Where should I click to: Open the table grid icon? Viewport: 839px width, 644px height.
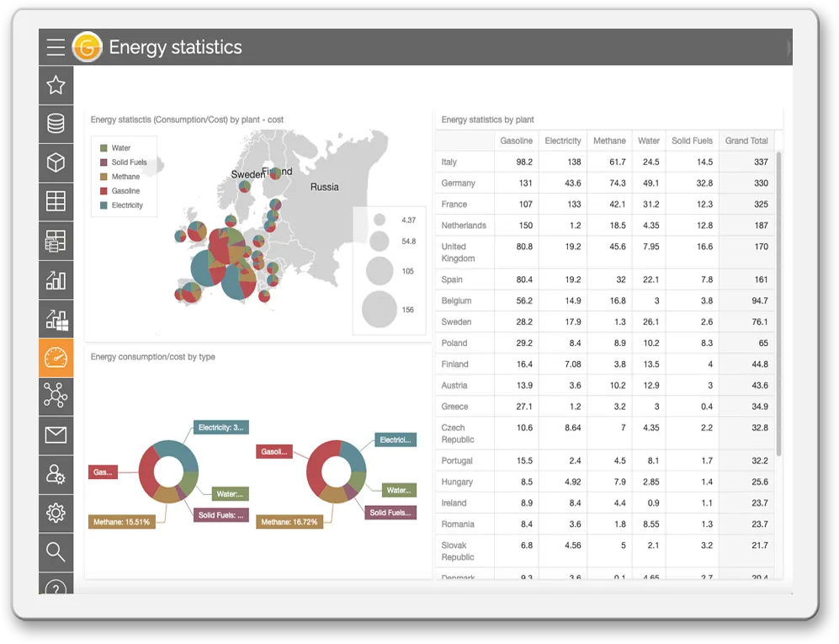coord(56,201)
